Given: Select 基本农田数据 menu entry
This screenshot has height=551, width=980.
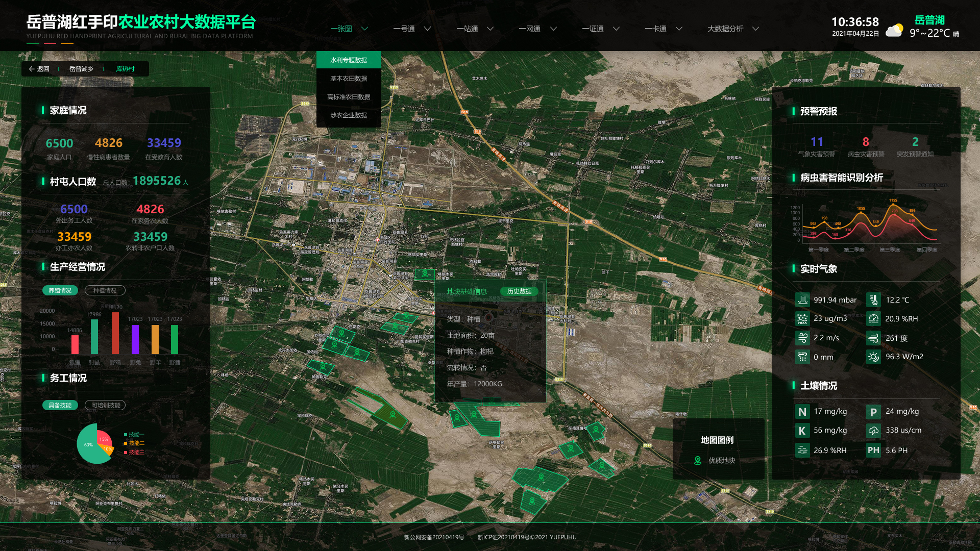Looking at the screenshot, I should pyautogui.click(x=348, y=79).
